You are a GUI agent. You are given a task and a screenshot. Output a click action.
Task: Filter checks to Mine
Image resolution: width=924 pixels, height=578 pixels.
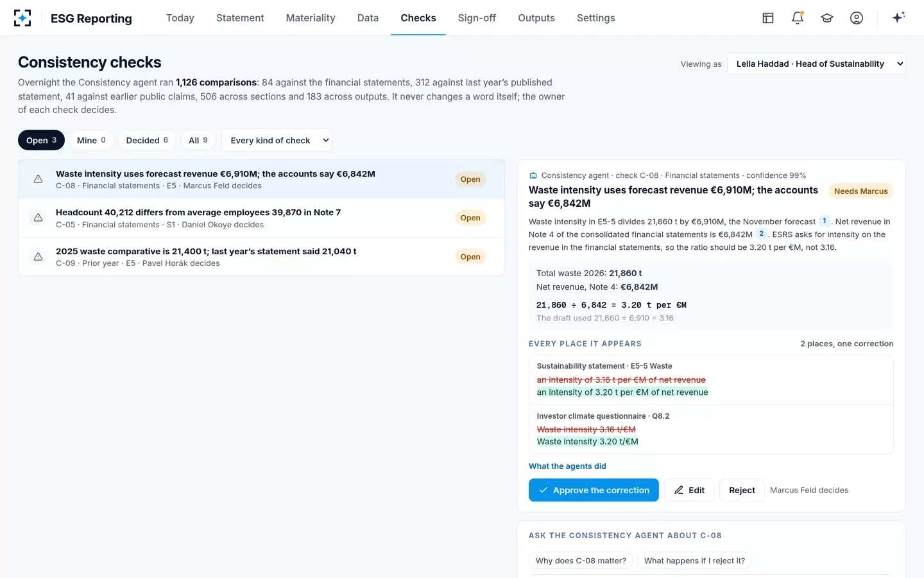click(91, 140)
